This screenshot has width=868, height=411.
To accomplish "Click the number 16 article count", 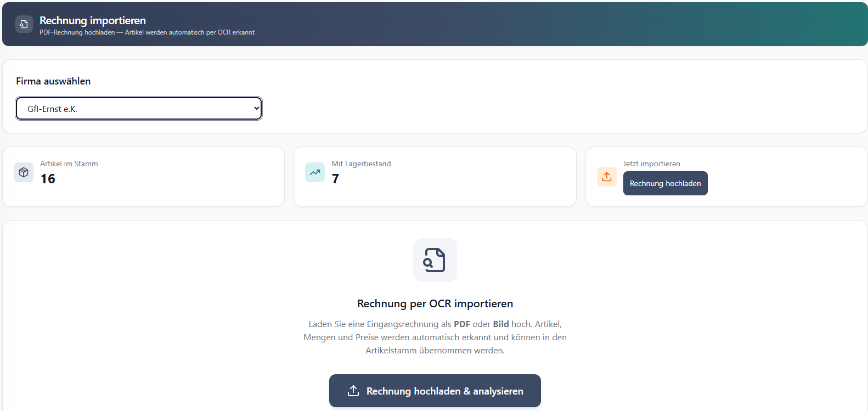I will pyautogui.click(x=48, y=179).
